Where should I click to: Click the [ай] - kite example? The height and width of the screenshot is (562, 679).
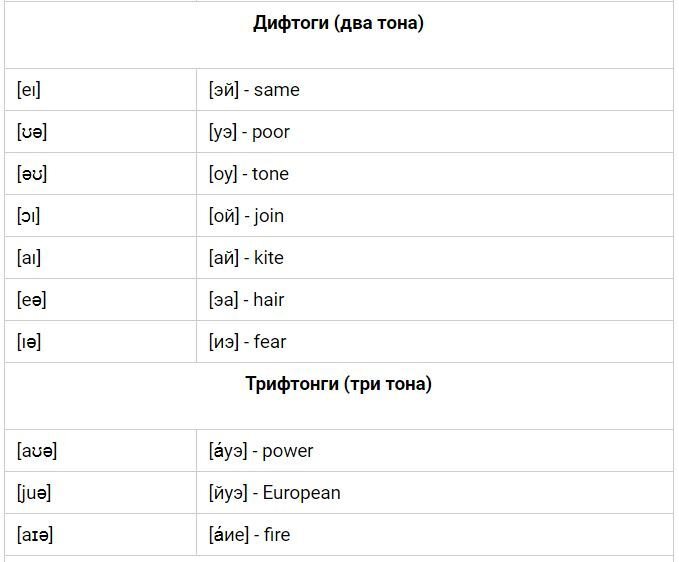(246, 258)
